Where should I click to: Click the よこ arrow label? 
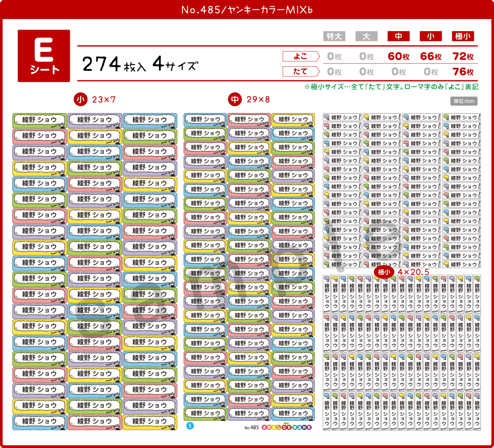coord(301,57)
